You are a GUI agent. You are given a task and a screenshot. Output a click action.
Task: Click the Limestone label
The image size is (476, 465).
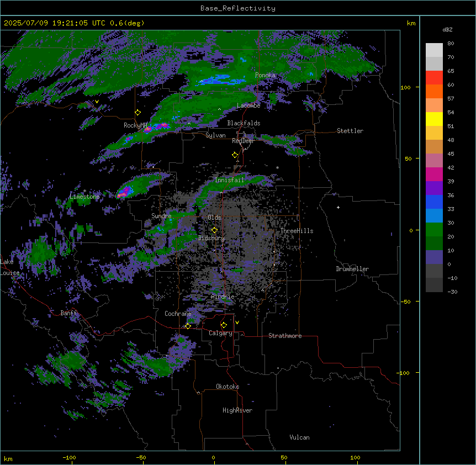84,197
